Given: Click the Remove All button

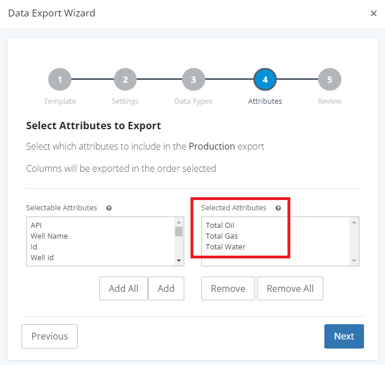Looking at the screenshot, I should coord(290,288).
